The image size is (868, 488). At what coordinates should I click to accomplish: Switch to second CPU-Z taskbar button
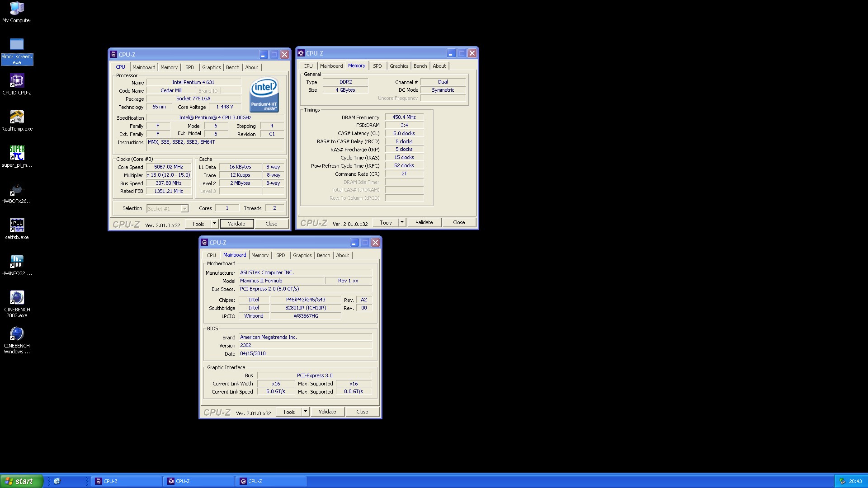pos(199,481)
